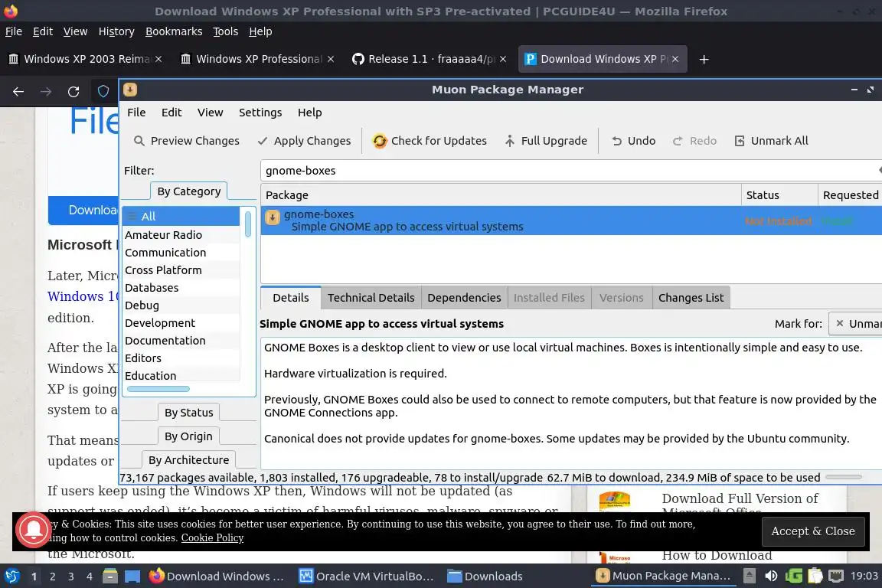Select Cross Platform category
Image resolution: width=882 pixels, height=588 pixels.
(181, 270)
